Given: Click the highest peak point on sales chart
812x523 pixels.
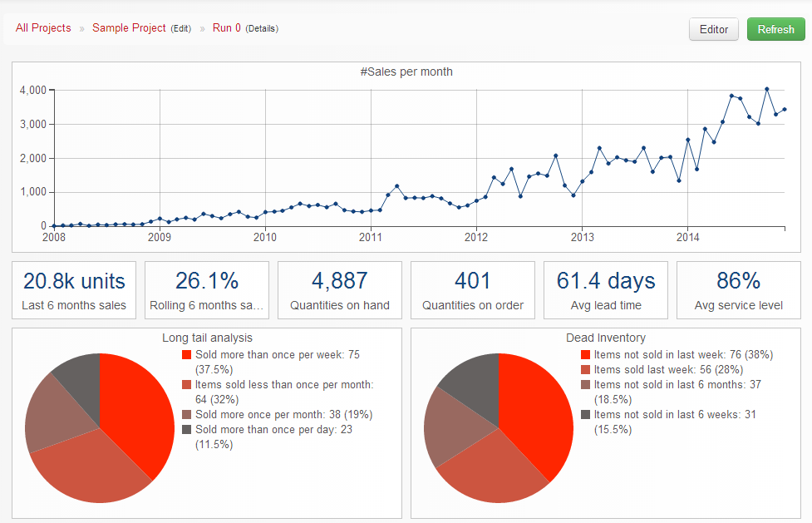Looking at the screenshot, I should tap(766, 89).
